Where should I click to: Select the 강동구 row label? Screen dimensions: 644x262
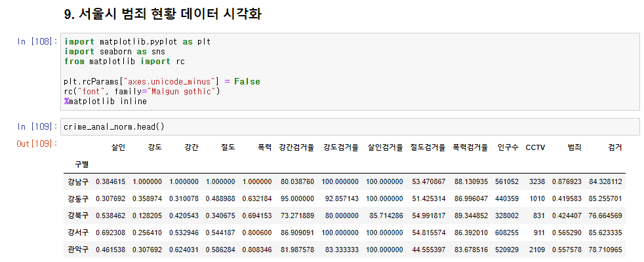tap(77, 198)
